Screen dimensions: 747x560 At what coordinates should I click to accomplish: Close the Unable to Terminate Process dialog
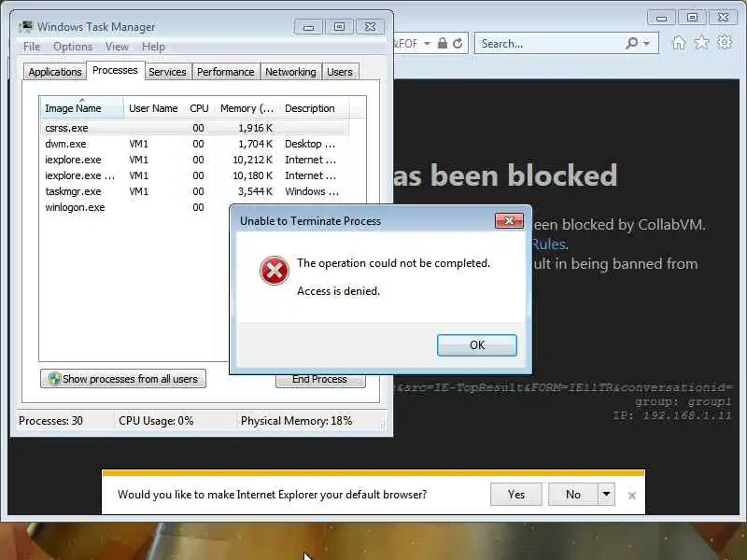click(509, 221)
